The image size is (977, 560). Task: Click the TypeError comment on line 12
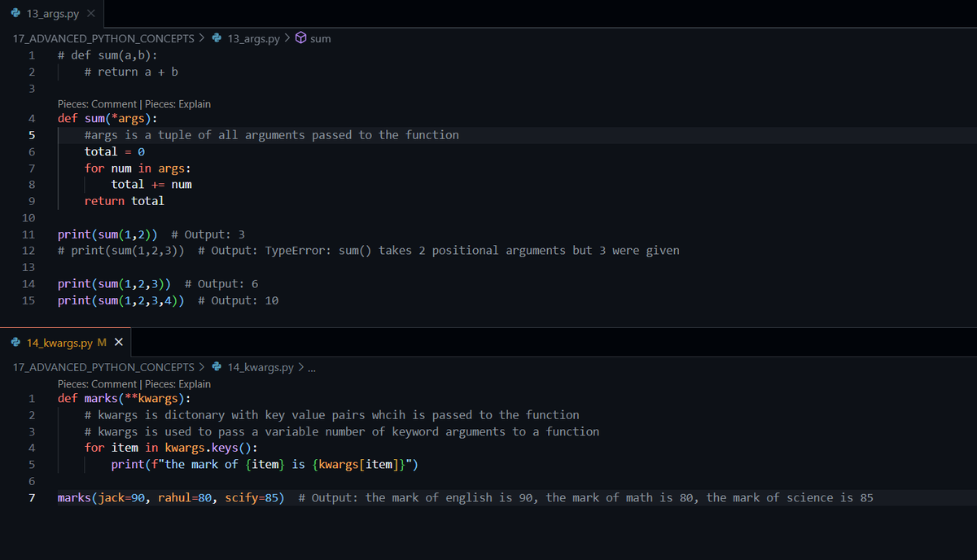coord(438,251)
